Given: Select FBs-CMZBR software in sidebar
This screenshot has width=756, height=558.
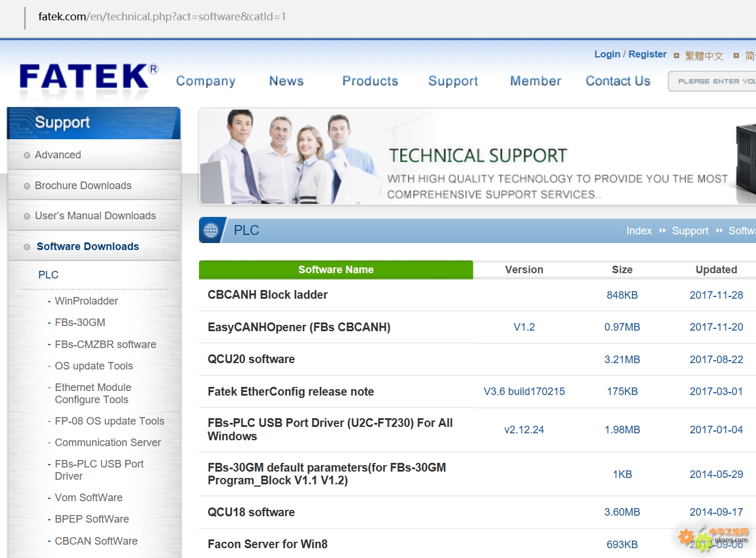Looking at the screenshot, I should tap(106, 345).
